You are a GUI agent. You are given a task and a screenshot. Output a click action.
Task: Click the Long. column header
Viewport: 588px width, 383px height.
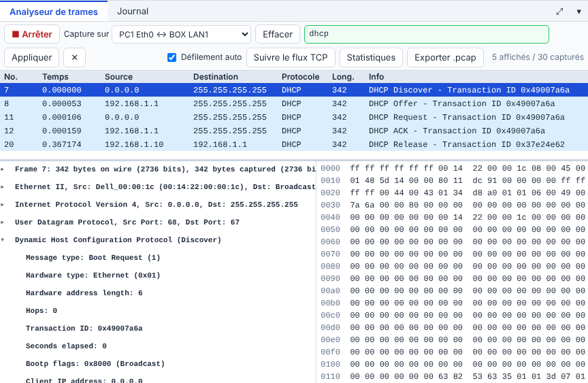point(343,77)
